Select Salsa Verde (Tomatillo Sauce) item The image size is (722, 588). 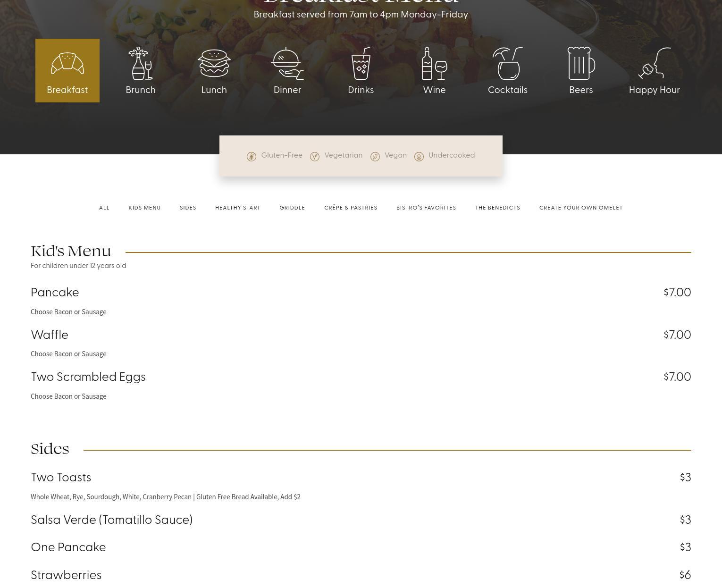click(112, 520)
